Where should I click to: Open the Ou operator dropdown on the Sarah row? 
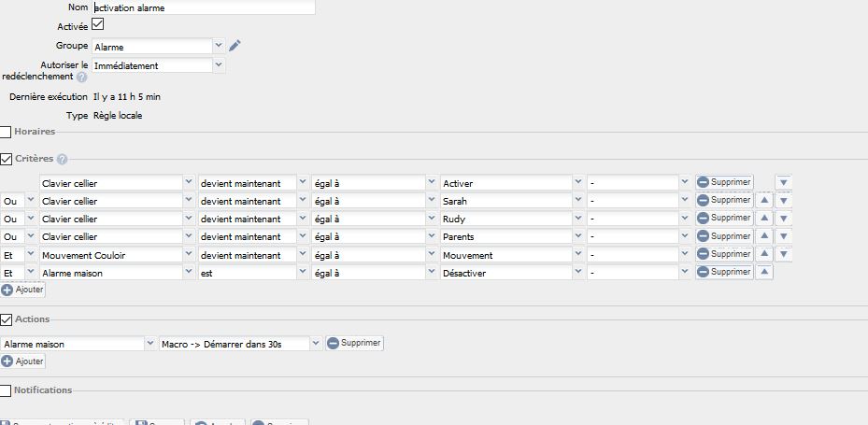(31, 201)
